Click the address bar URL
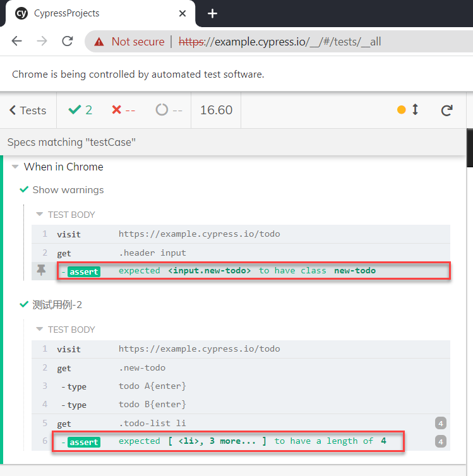The width and height of the screenshot is (473, 476). (x=279, y=42)
